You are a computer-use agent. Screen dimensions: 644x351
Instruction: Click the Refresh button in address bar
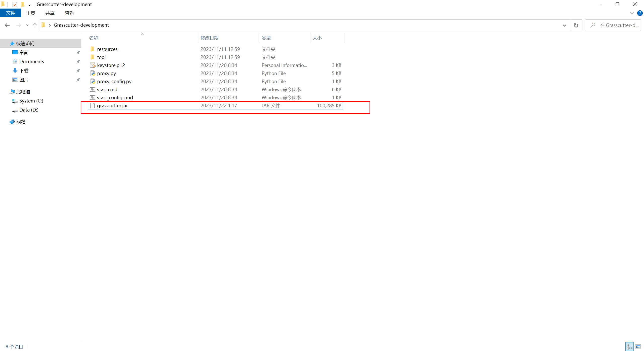coord(576,25)
